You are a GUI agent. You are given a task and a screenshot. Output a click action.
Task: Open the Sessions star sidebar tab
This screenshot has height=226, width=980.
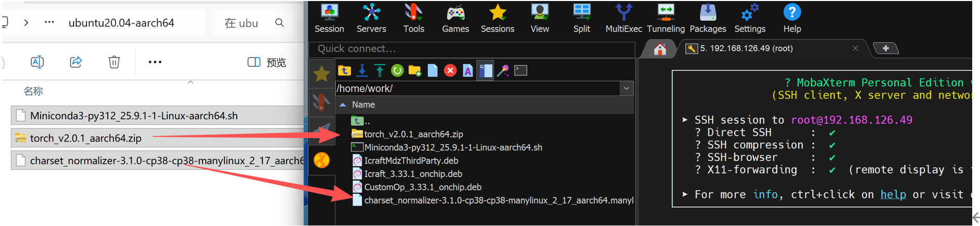click(x=322, y=74)
